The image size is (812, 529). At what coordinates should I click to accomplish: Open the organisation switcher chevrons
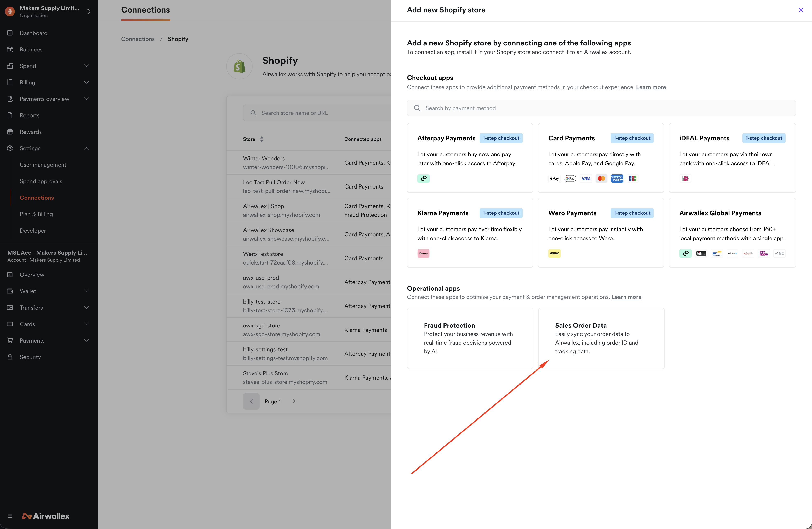(88, 11)
